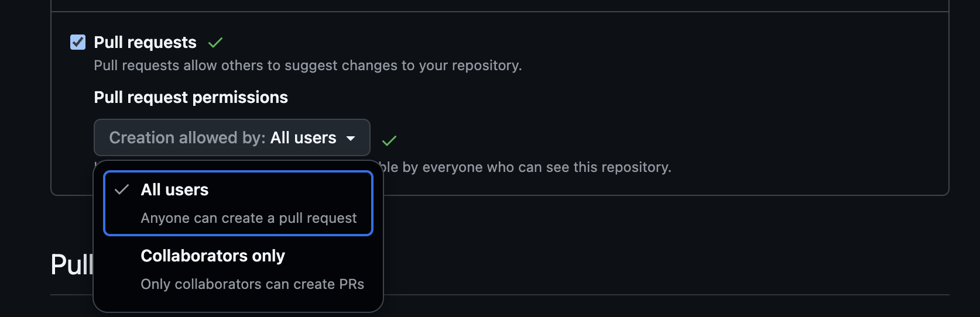Click the dark page background right of dropdown menu
980x317 pixels.
pyautogui.click(x=644, y=246)
